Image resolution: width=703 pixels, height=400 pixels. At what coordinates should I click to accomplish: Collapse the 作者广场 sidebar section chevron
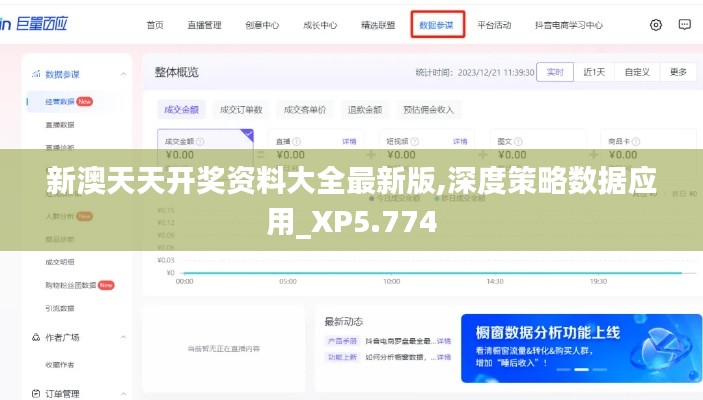point(123,337)
